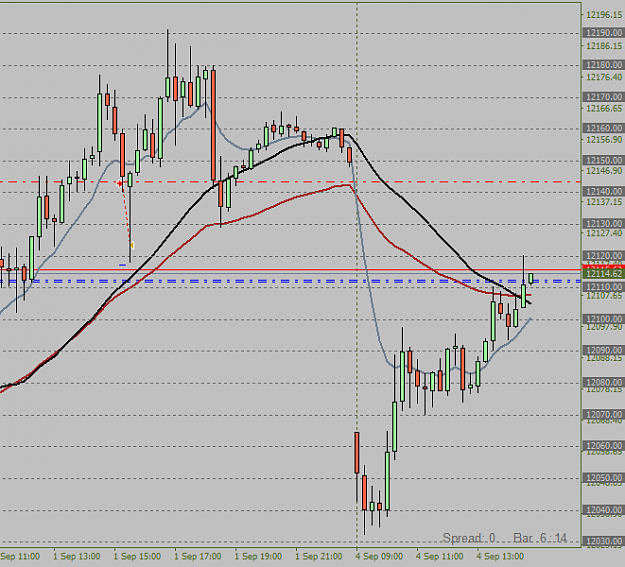Click the 12160.00 price level label
Viewport: 625px width, 567px height.
pyautogui.click(x=603, y=128)
